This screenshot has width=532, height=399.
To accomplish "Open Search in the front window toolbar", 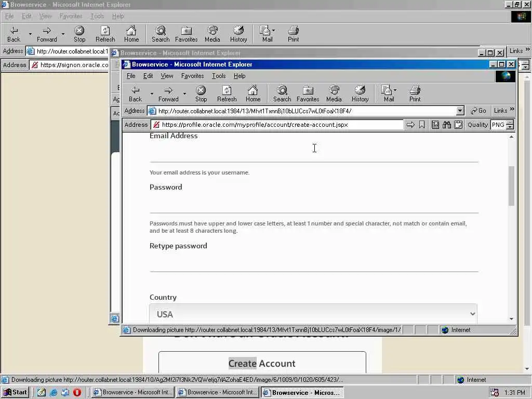I will click(x=282, y=94).
